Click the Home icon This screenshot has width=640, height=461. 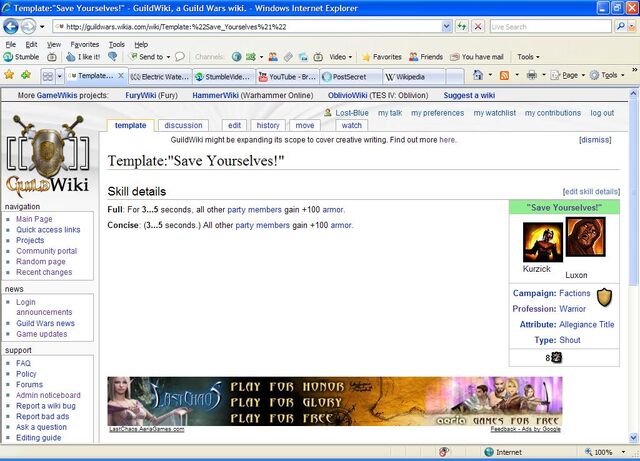(478, 75)
